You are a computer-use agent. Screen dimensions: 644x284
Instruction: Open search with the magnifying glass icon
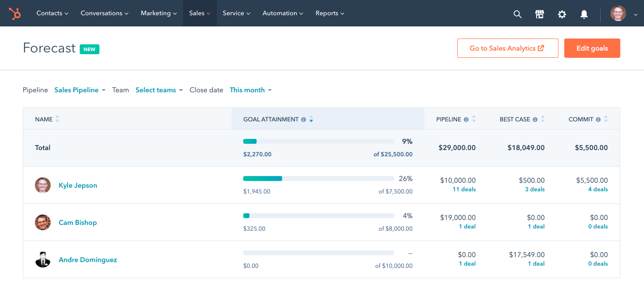(517, 14)
